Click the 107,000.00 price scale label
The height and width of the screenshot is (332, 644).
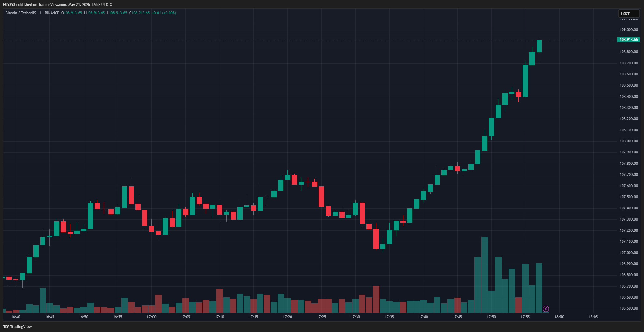pos(629,253)
